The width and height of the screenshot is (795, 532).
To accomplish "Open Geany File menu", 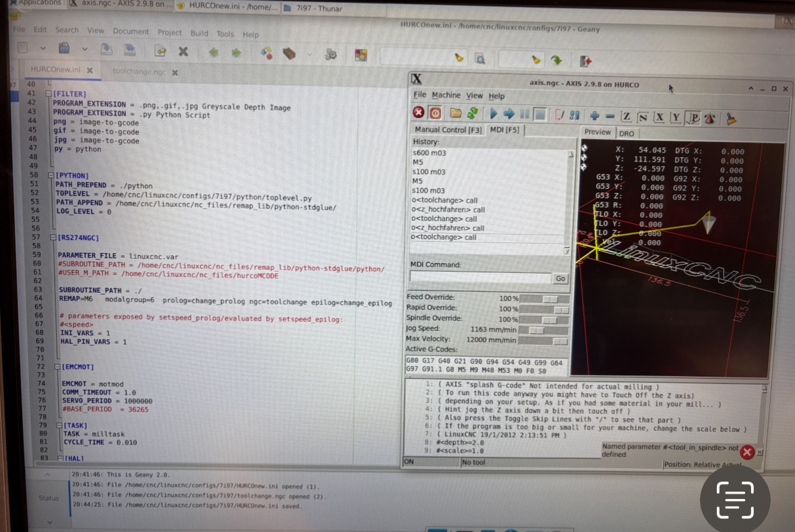I will click(x=19, y=30).
